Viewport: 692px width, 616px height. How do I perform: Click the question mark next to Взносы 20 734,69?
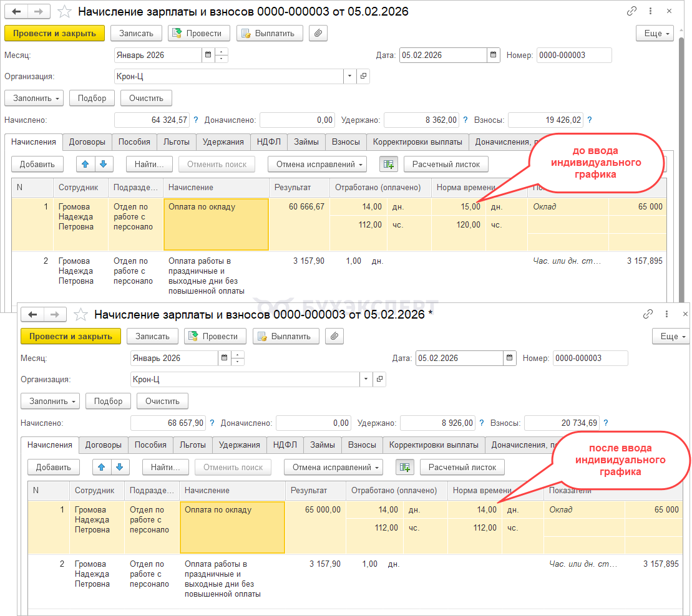(606, 423)
